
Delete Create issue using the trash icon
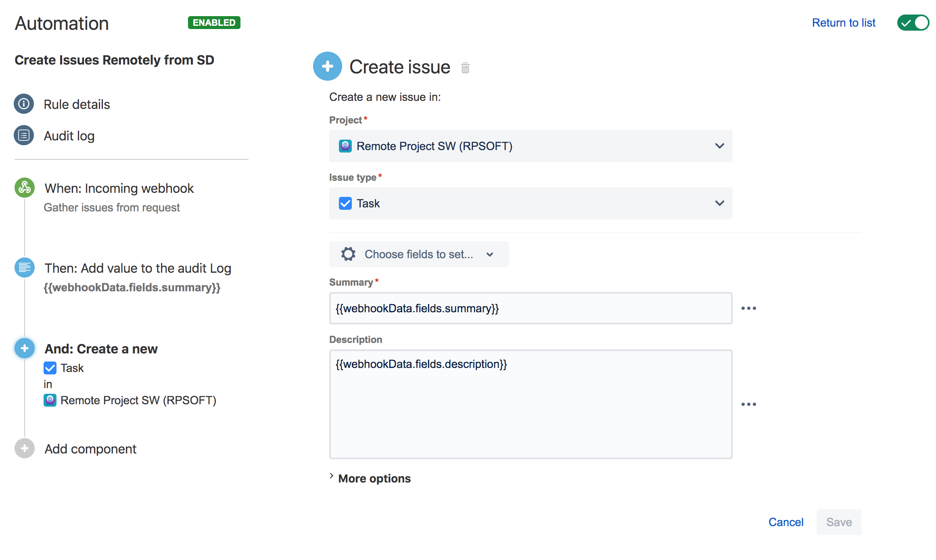pyautogui.click(x=465, y=68)
